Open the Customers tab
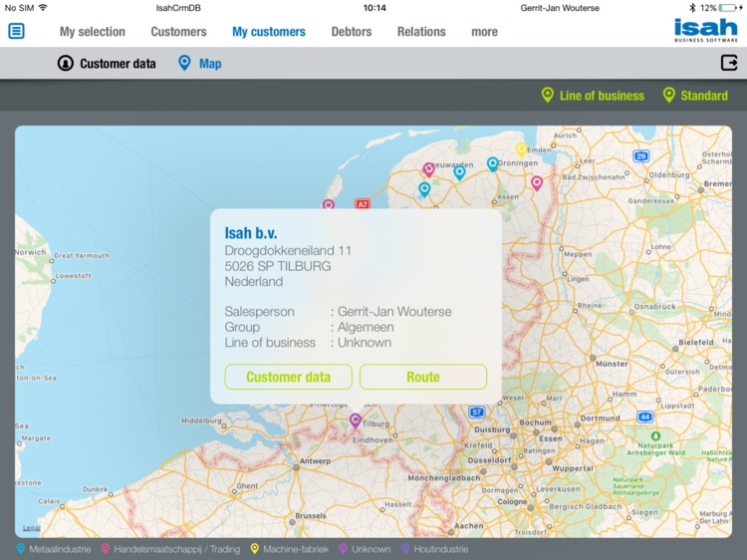This screenshot has width=747, height=560. [178, 32]
